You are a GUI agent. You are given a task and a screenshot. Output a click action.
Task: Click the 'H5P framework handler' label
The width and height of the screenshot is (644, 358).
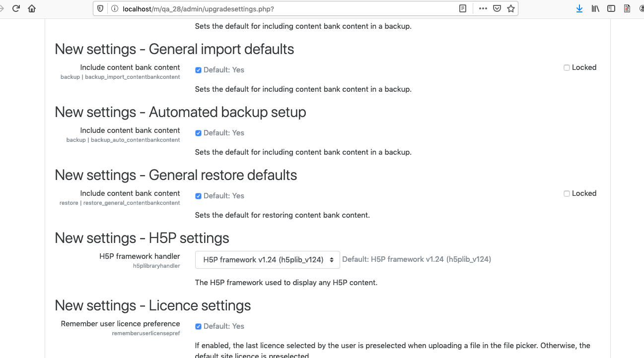[140, 256]
